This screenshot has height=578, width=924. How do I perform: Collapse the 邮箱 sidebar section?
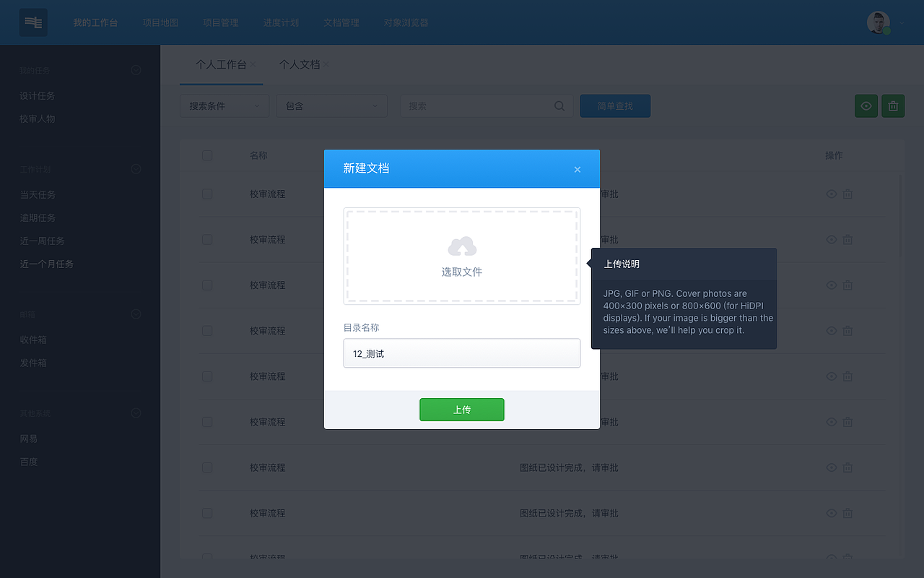(136, 314)
